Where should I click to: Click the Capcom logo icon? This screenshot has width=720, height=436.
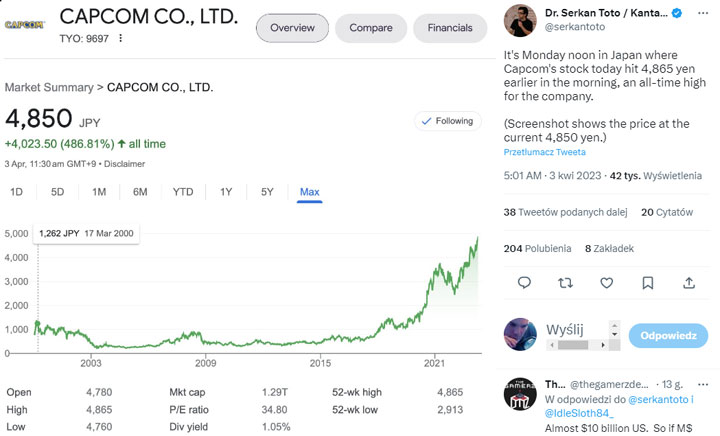(24, 22)
